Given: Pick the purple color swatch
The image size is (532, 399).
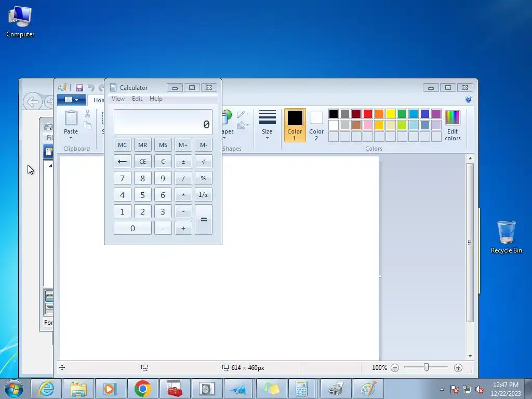Looking at the screenshot, I should pyautogui.click(x=436, y=114).
